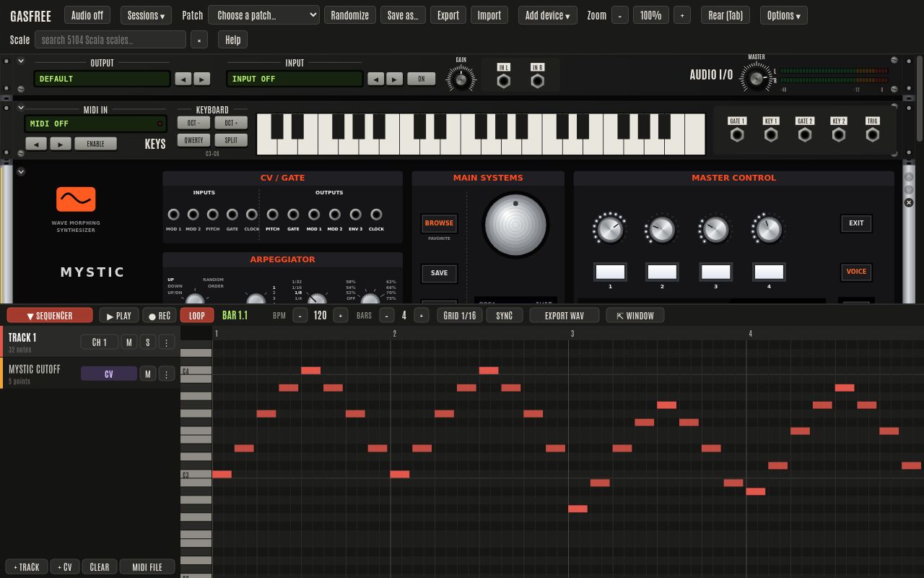Click the KEY 2 jack socket
Viewport: 924px width, 578px height.
pyautogui.click(x=839, y=134)
